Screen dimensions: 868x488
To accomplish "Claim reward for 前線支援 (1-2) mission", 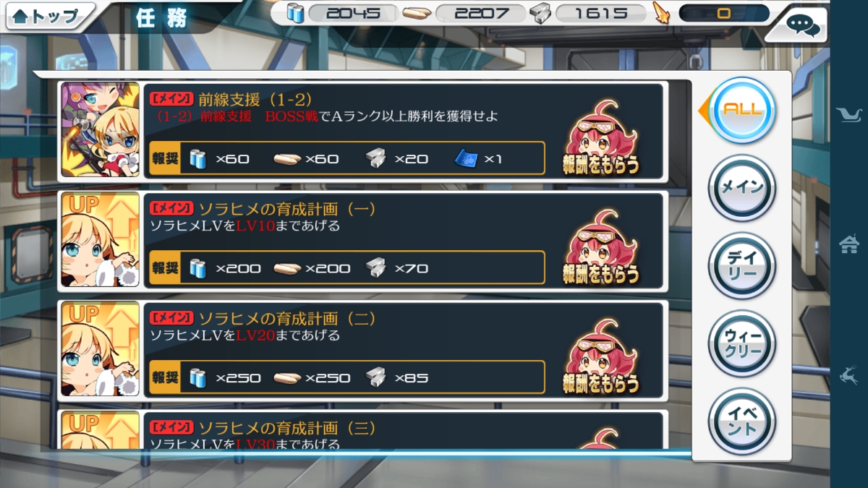I will pos(602,138).
